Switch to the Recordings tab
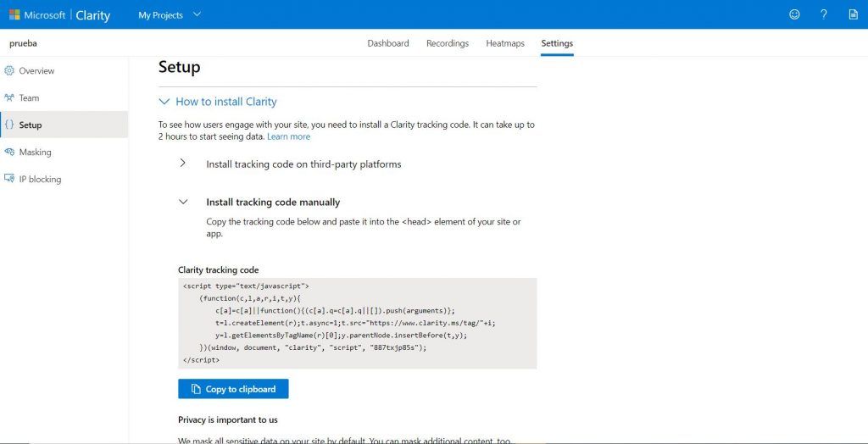Screen dimensions: 868x444 tap(448, 43)
